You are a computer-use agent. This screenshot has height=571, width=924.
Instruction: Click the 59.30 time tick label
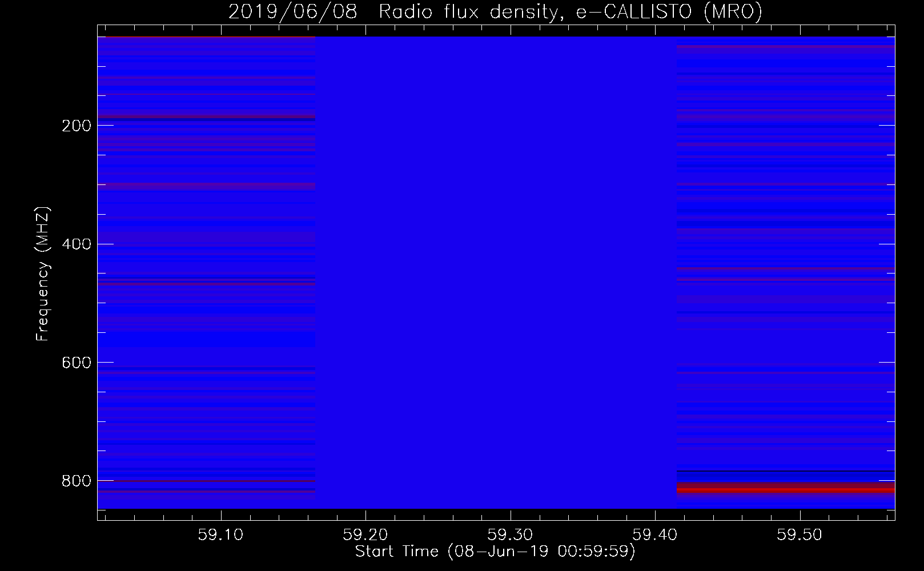pos(510,534)
